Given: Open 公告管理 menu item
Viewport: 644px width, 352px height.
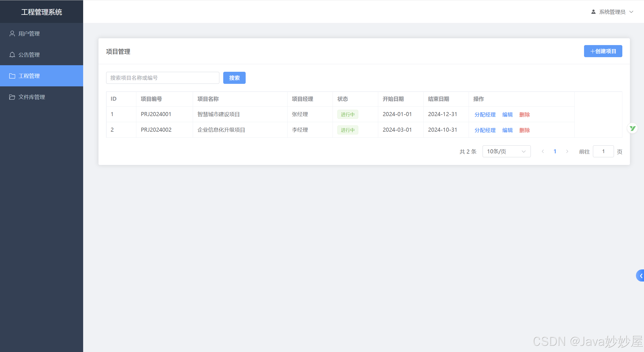Looking at the screenshot, I should point(42,55).
